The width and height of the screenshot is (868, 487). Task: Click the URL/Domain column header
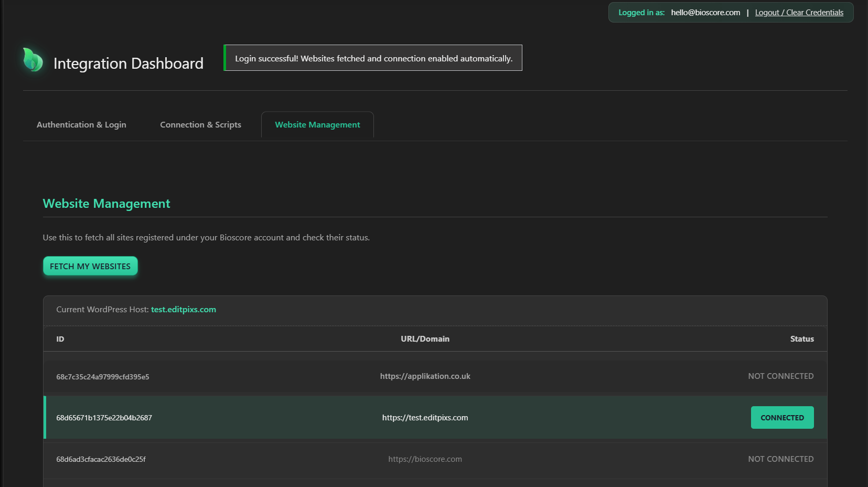(x=425, y=339)
